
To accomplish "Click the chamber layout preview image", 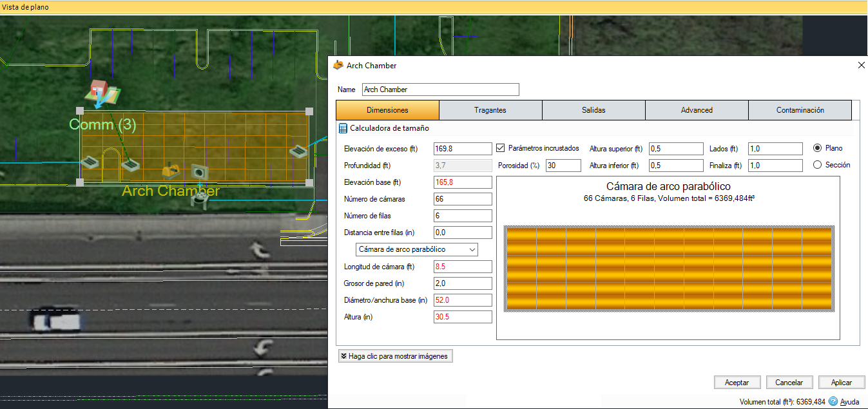I will coord(668,269).
